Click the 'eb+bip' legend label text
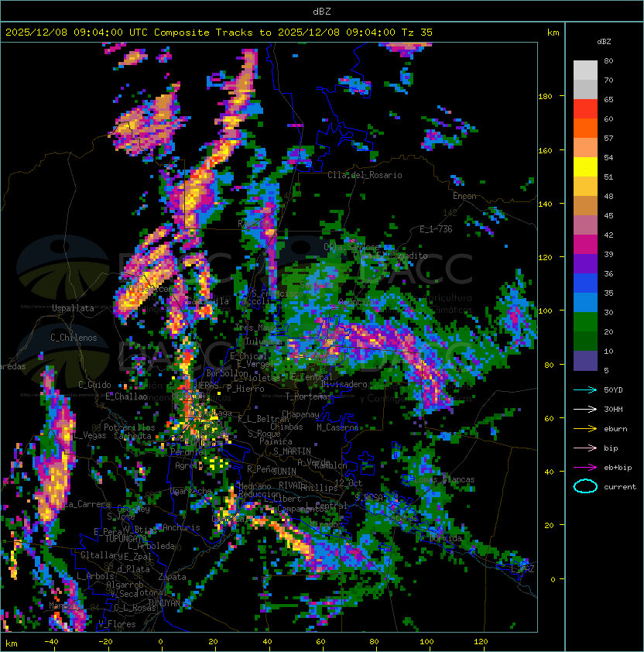The height and width of the screenshot is (652, 644). pos(618,468)
